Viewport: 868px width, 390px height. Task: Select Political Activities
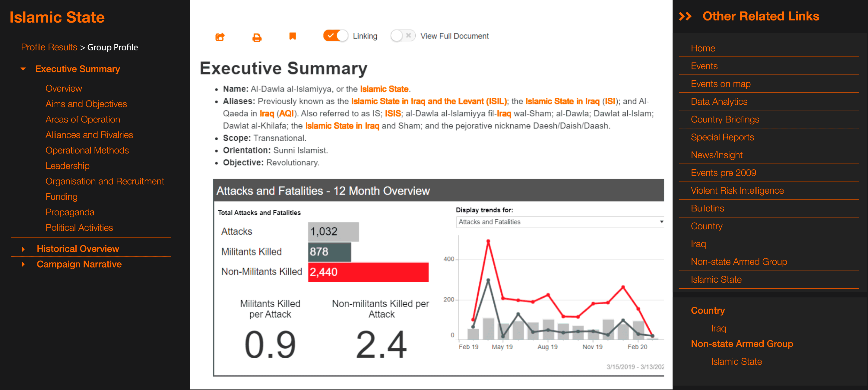click(79, 228)
